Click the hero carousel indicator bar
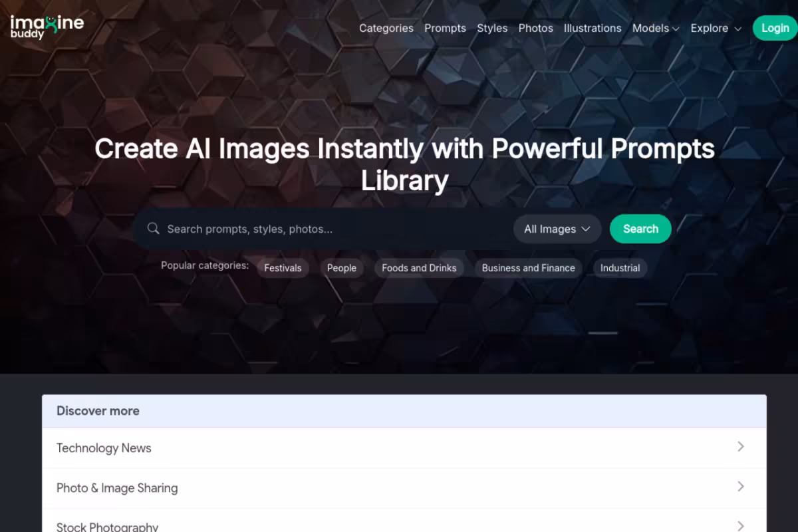This screenshot has width=798, height=532. coord(603,333)
